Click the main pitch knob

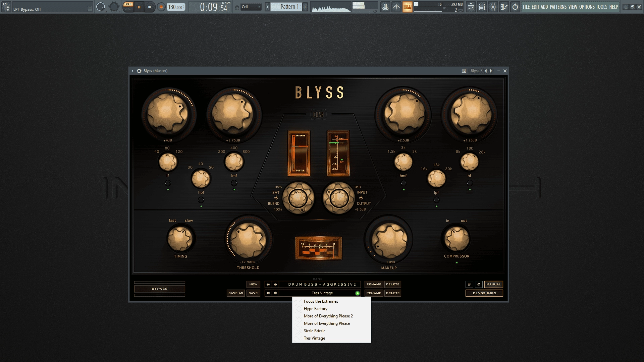point(114,7)
